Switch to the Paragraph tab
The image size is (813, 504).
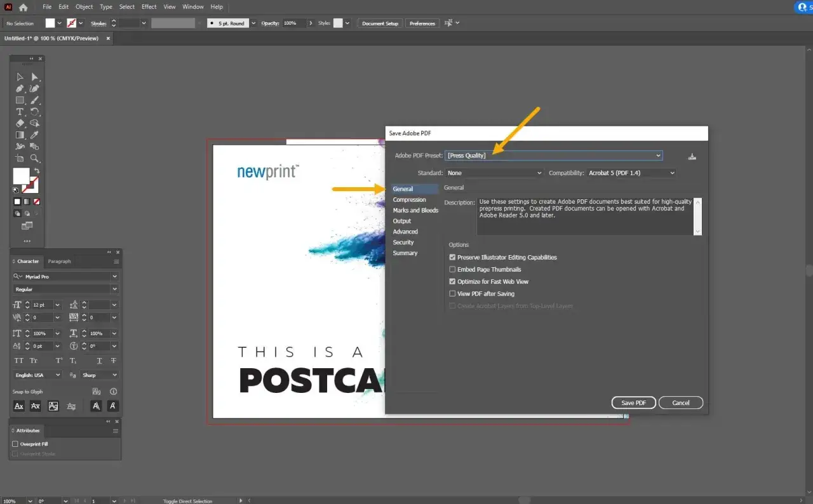(59, 262)
